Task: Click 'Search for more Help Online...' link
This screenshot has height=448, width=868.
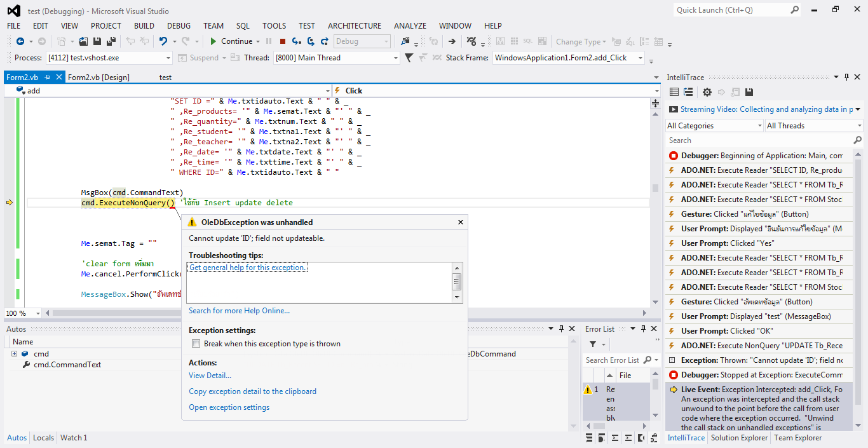Action: click(239, 311)
